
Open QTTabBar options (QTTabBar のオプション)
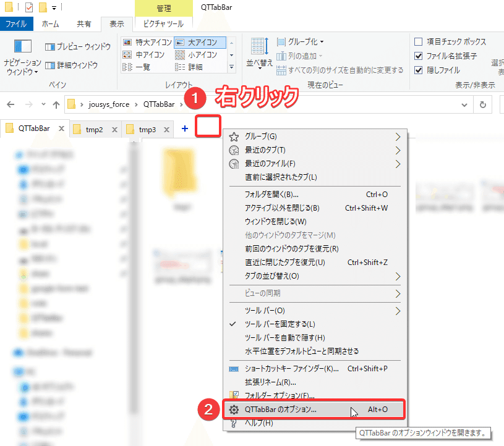tap(314, 410)
